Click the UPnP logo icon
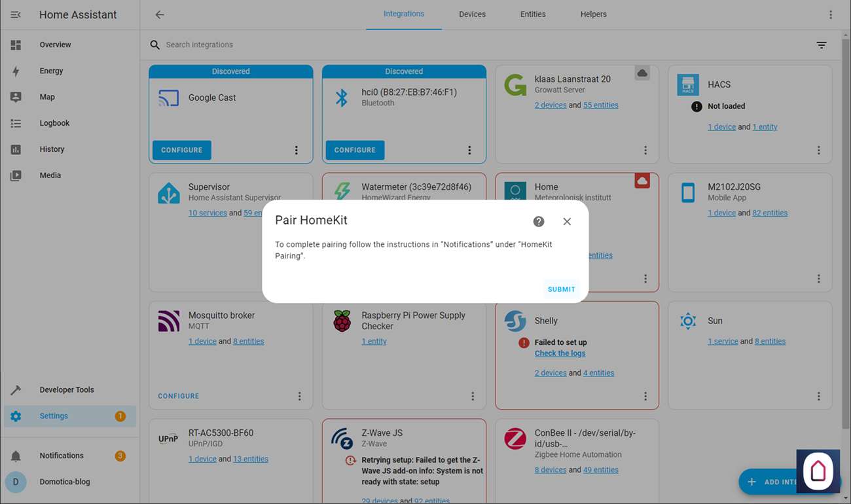 [x=169, y=439]
